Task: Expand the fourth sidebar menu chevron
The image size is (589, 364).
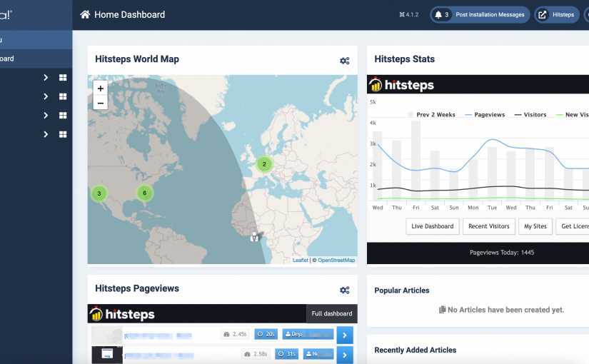Action: coord(46,134)
